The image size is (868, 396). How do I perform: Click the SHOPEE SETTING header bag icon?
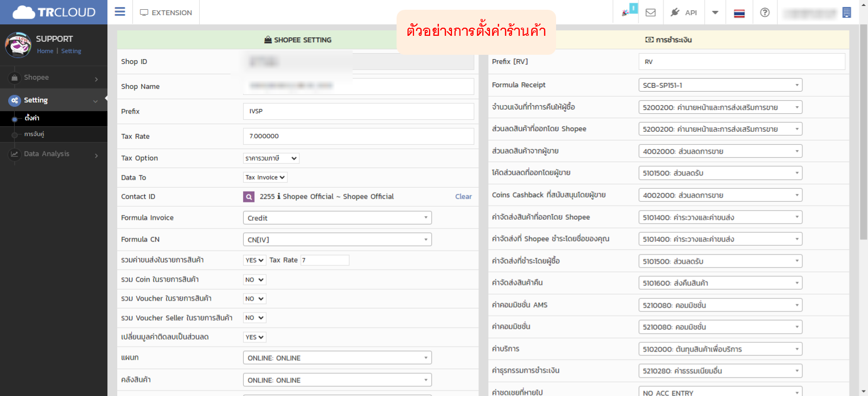pos(268,40)
